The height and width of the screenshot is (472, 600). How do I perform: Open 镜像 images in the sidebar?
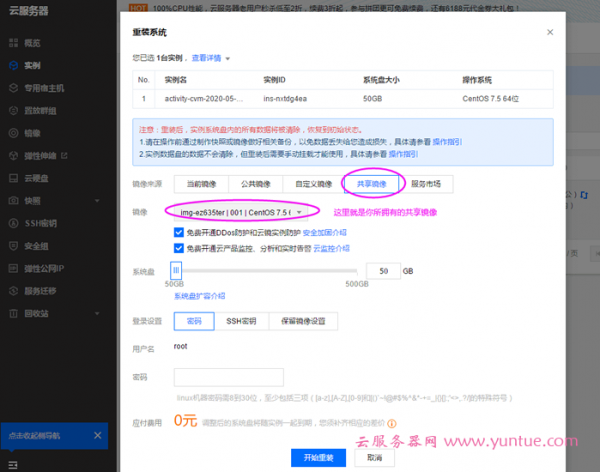tap(11, 132)
